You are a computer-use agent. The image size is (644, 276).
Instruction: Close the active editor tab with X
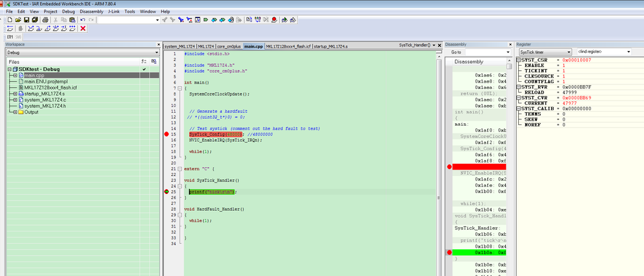tap(439, 44)
